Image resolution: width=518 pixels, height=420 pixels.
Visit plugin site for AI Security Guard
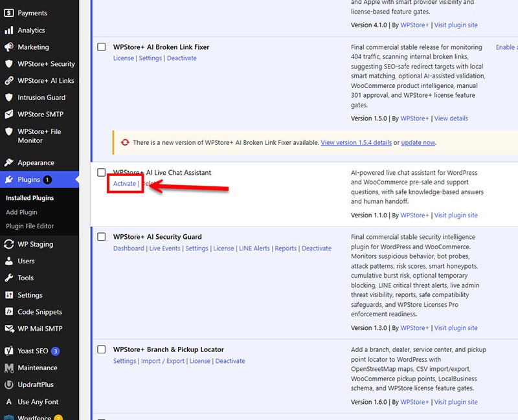pyautogui.click(x=456, y=328)
